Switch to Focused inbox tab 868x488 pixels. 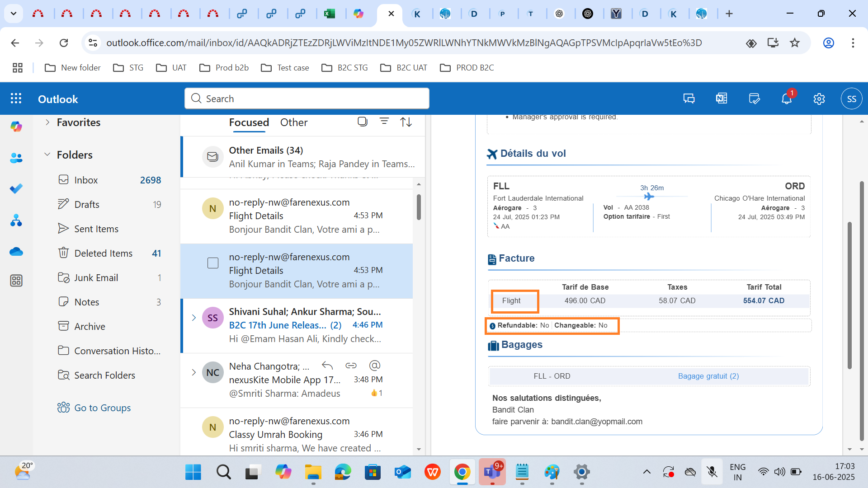(x=249, y=122)
